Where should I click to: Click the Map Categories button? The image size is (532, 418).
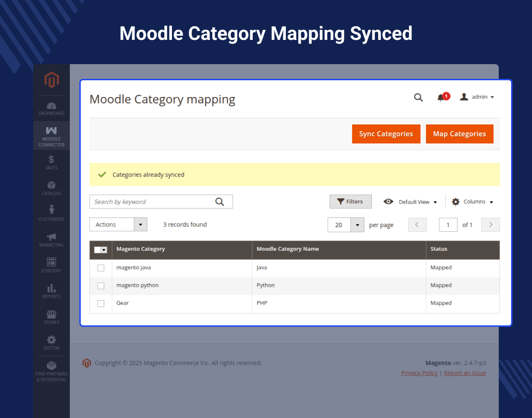[x=459, y=133]
